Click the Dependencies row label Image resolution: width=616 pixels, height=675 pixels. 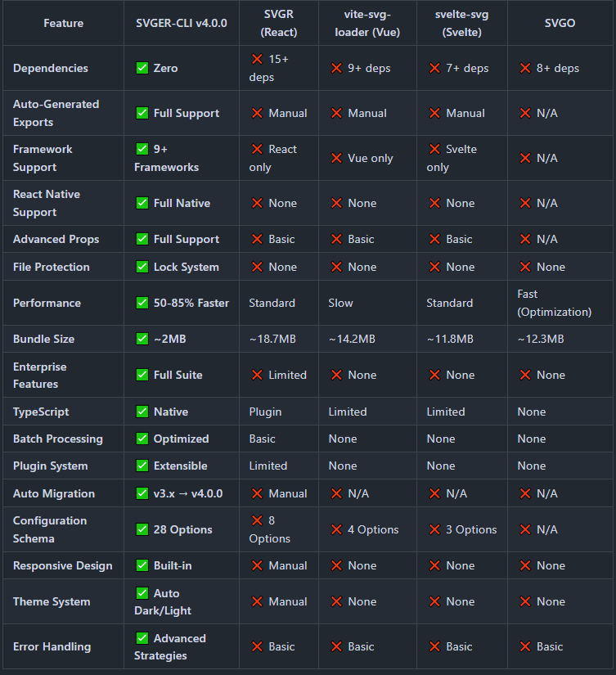pyautogui.click(x=51, y=68)
